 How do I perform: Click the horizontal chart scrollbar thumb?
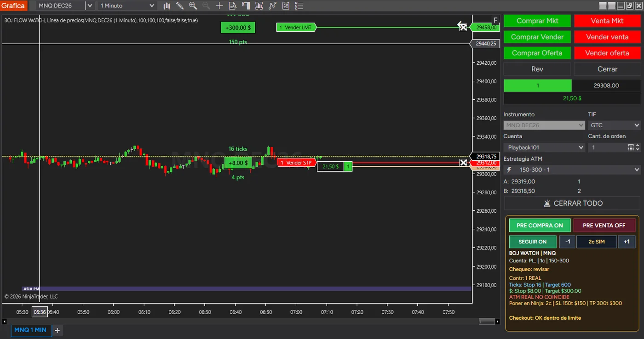pos(486,321)
